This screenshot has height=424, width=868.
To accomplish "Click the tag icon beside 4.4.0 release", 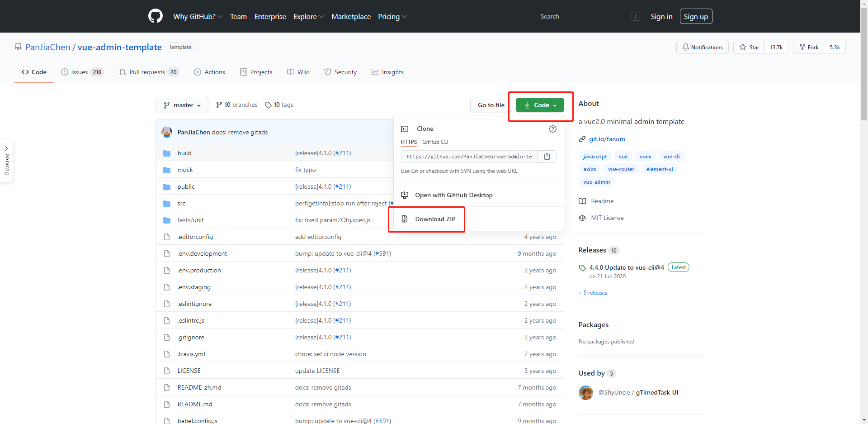I will pyautogui.click(x=582, y=268).
